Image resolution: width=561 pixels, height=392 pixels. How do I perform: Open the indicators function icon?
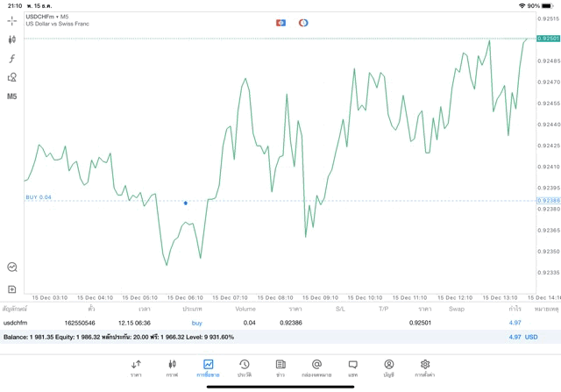(12, 59)
